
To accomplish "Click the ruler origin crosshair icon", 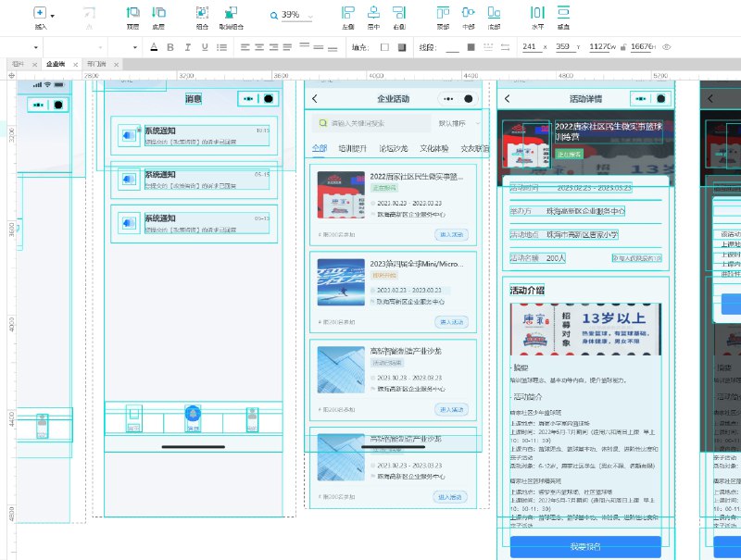I will coord(12,76).
